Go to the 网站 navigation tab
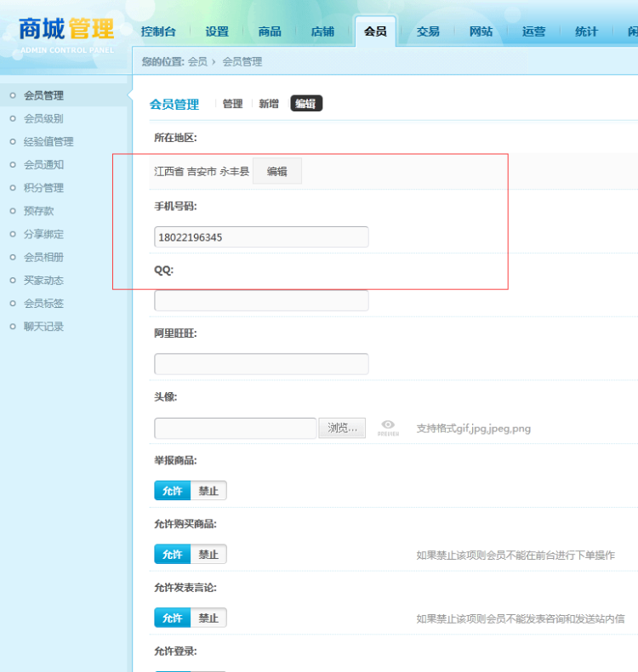638x672 pixels. click(481, 31)
